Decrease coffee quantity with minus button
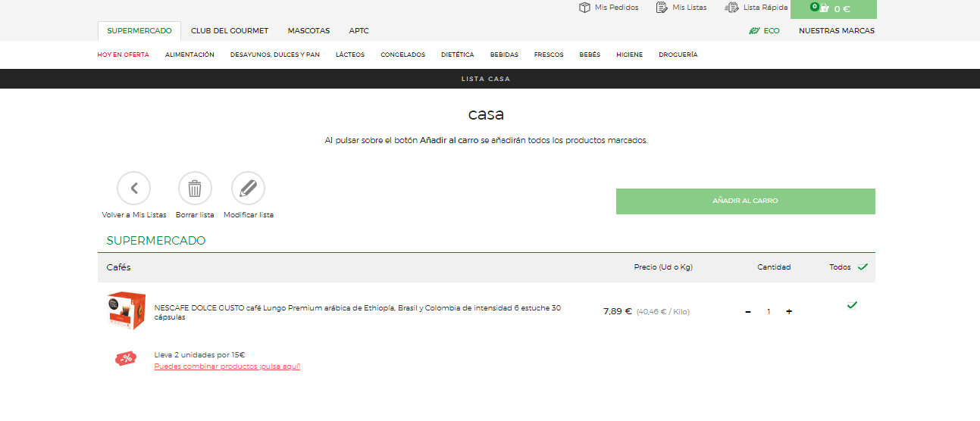 tap(748, 312)
